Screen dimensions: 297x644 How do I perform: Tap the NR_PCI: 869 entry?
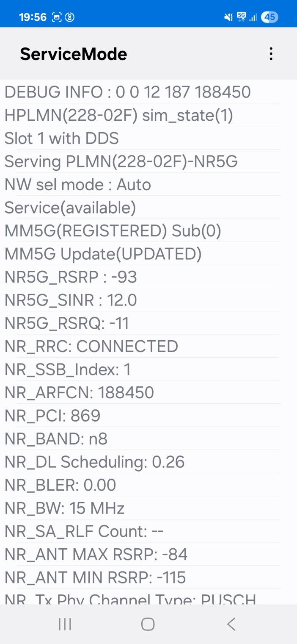(x=52, y=416)
